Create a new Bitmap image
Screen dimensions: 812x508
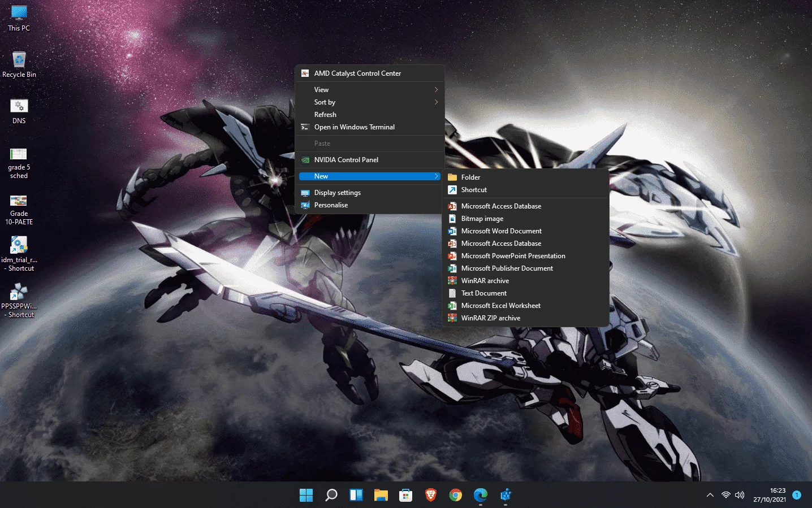pyautogui.click(x=526, y=219)
